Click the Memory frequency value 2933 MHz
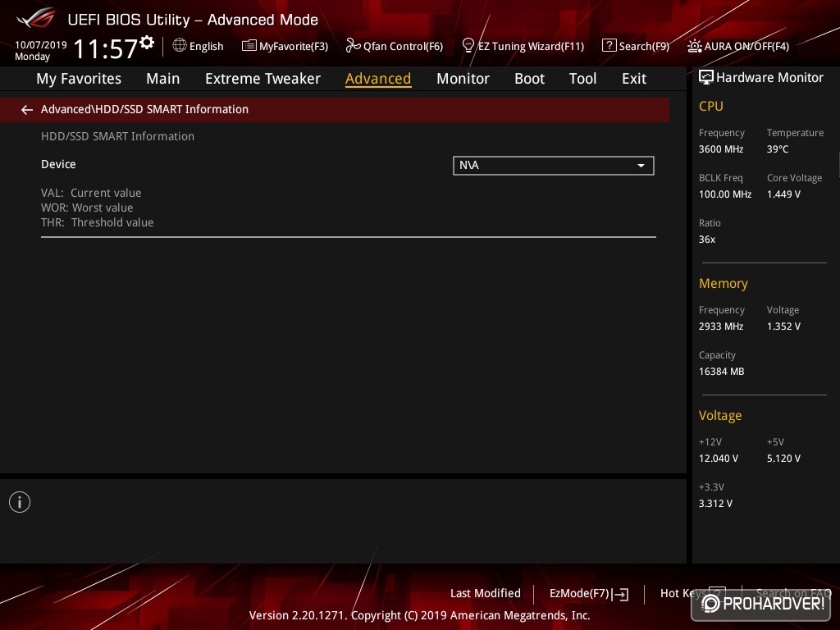This screenshot has width=840, height=630. point(720,326)
